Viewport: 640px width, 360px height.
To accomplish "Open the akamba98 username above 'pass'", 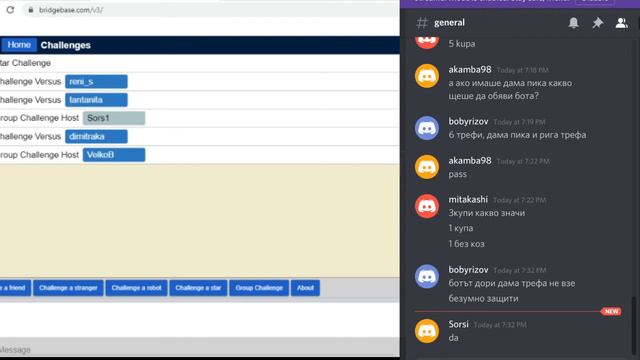I will (x=470, y=160).
